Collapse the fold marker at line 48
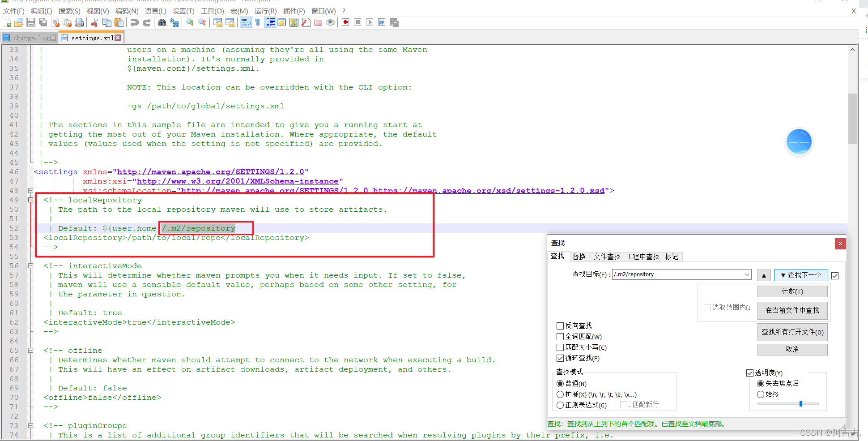 [31, 191]
